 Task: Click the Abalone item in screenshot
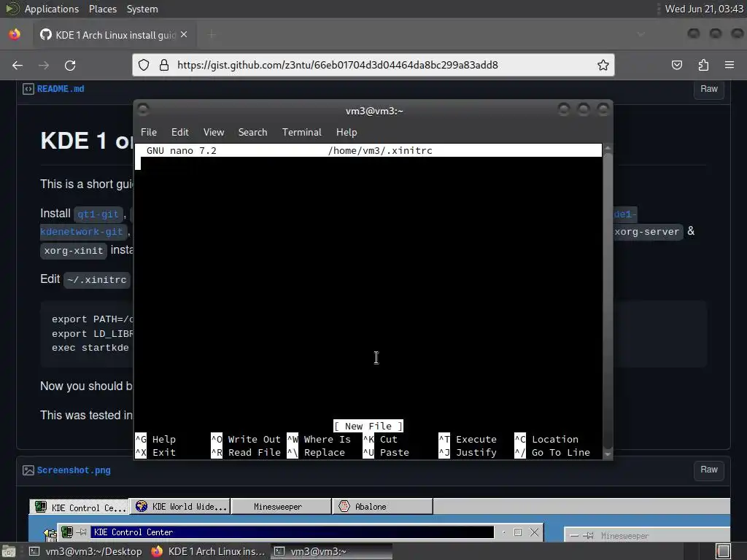[382, 507]
